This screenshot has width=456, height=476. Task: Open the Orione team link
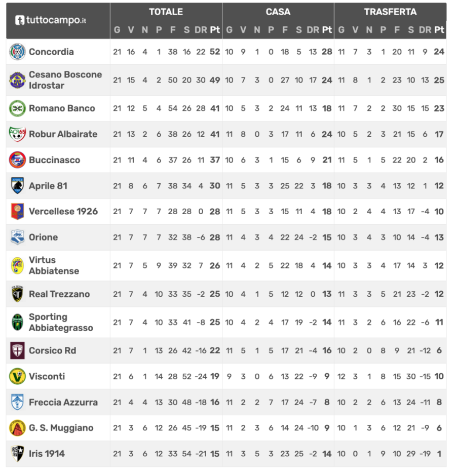click(x=43, y=237)
